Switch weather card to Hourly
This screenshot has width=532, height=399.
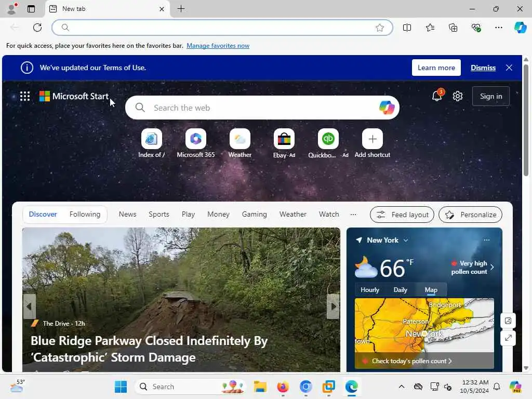pos(370,290)
